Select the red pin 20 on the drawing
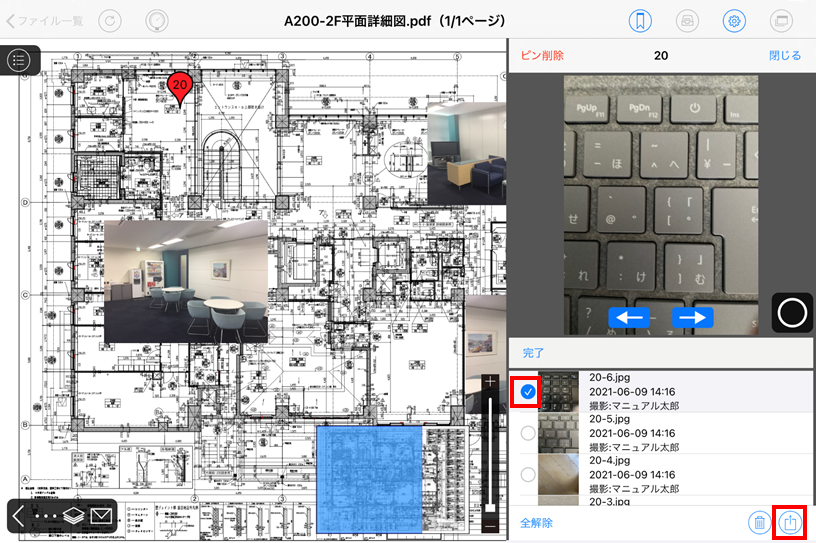Image resolution: width=816 pixels, height=543 pixels. coord(180,89)
